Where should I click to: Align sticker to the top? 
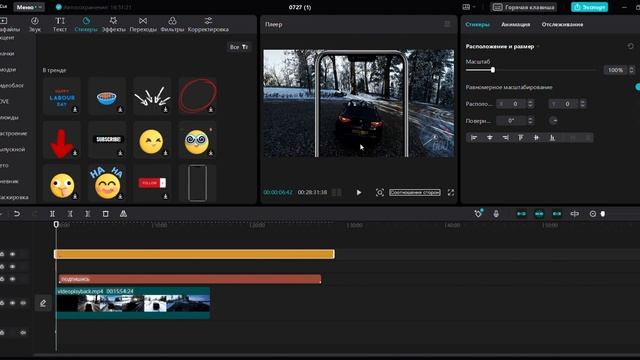521,138
